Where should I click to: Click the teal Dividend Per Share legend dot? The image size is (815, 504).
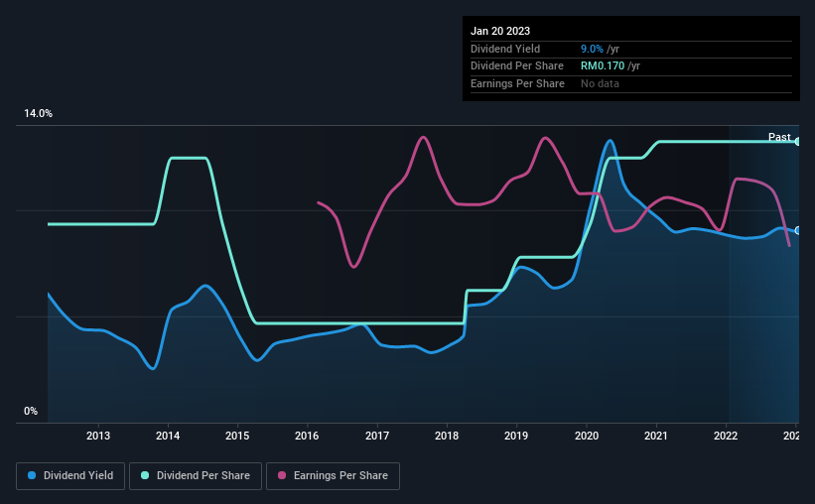coord(145,475)
